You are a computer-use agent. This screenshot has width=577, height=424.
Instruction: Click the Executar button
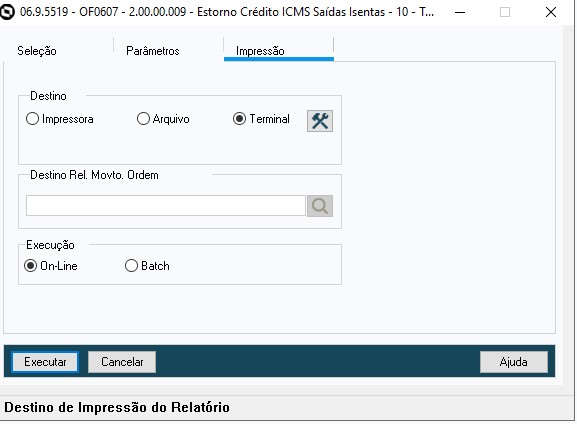point(45,362)
